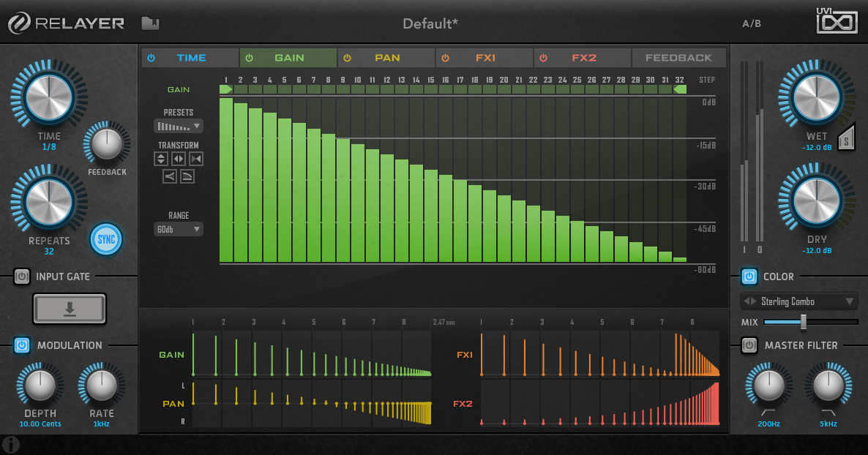Screen dimensions: 868x455
Task: Switch to the FX1 tab
Action: point(484,58)
